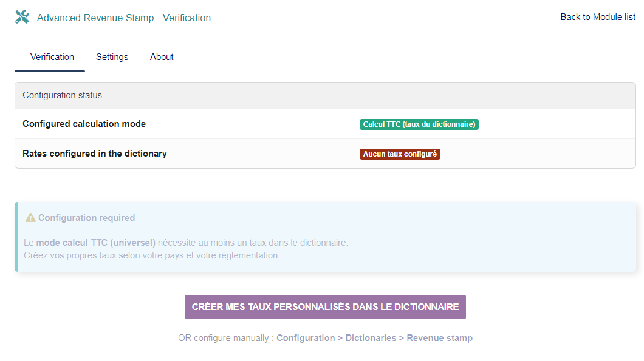Image resolution: width=644 pixels, height=361 pixels.
Task: Click the Configuration required warning triangle icon
Action: click(x=30, y=217)
